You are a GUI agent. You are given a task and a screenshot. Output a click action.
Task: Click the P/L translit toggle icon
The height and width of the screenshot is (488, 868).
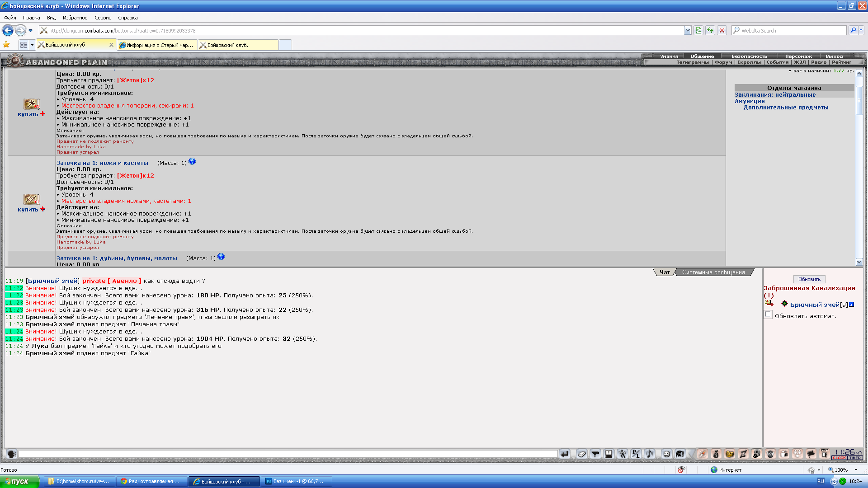pos(636,454)
